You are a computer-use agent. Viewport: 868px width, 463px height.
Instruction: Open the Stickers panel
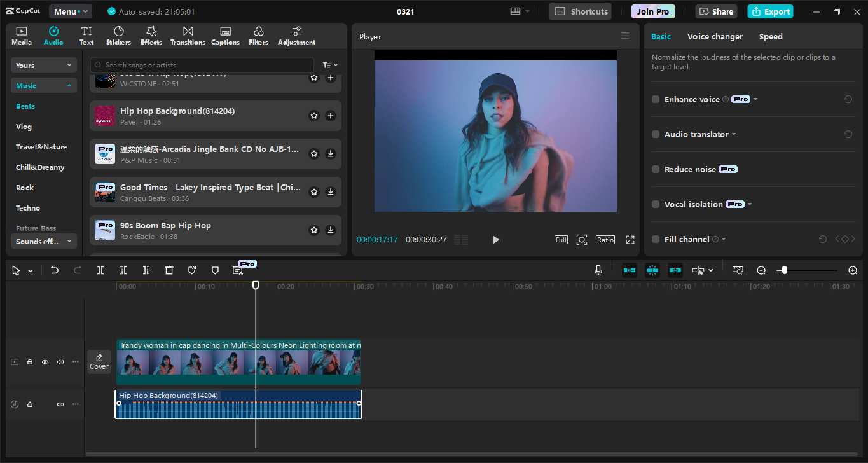point(118,35)
